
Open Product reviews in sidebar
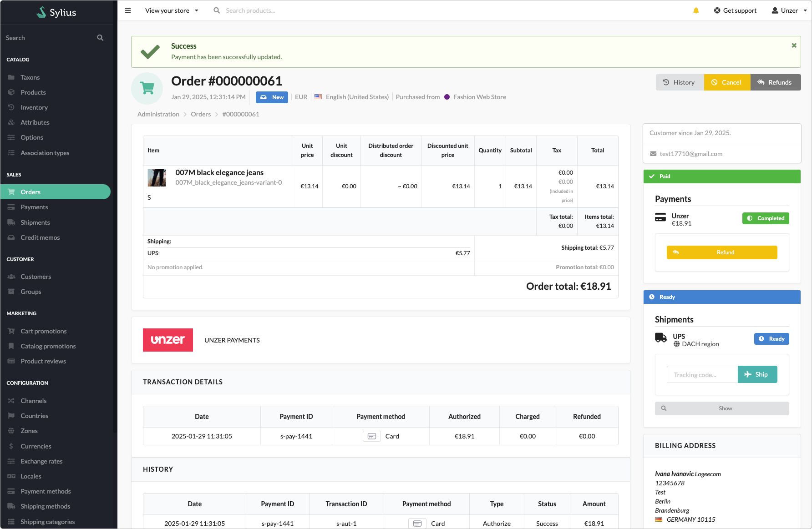coord(43,361)
